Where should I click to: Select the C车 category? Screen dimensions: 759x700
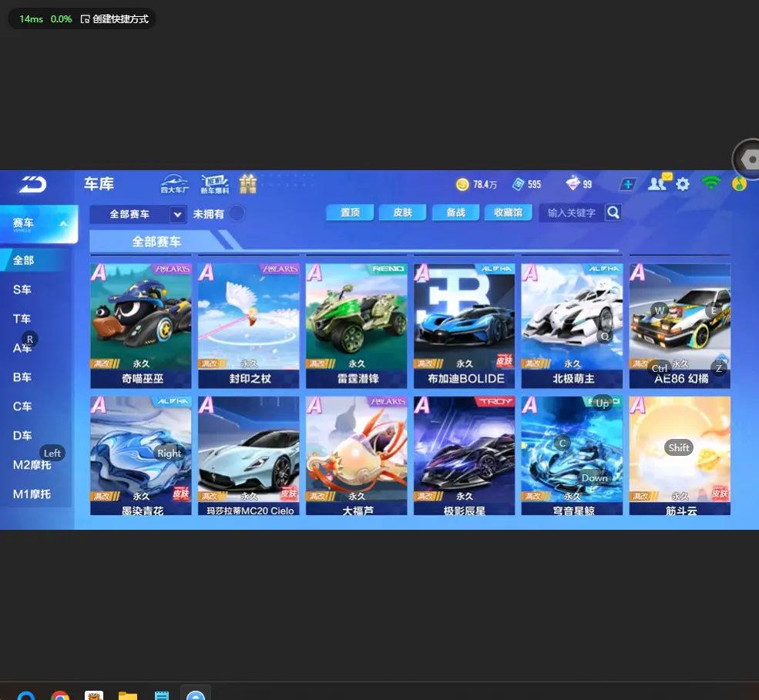coord(22,407)
